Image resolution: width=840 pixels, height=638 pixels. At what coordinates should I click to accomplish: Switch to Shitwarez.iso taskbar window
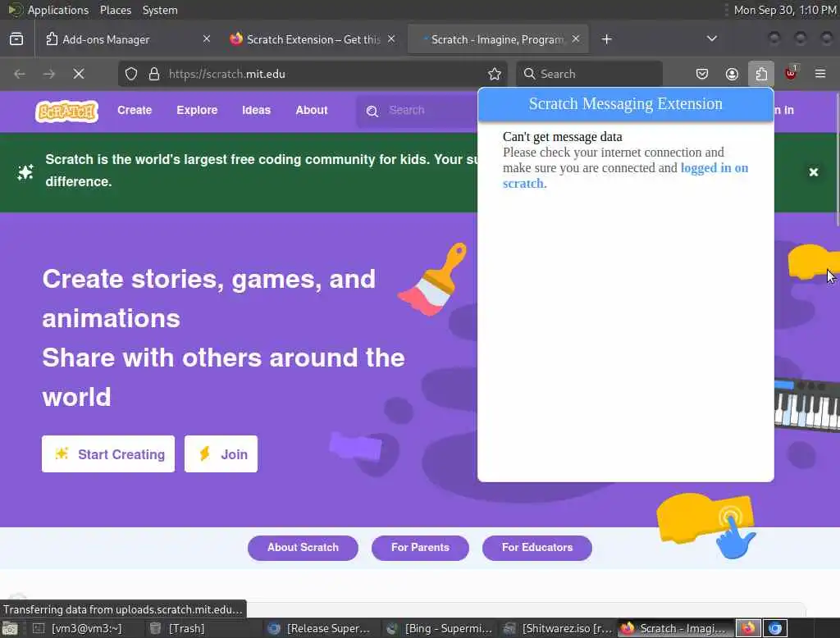[558, 628]
